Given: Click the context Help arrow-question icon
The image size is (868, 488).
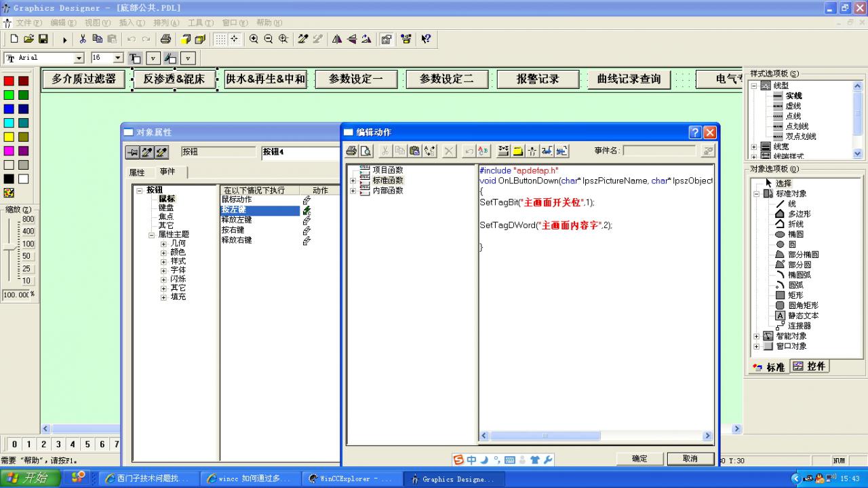Looking at the screenshot, I should pyautogui.click(x=425, y=39).
